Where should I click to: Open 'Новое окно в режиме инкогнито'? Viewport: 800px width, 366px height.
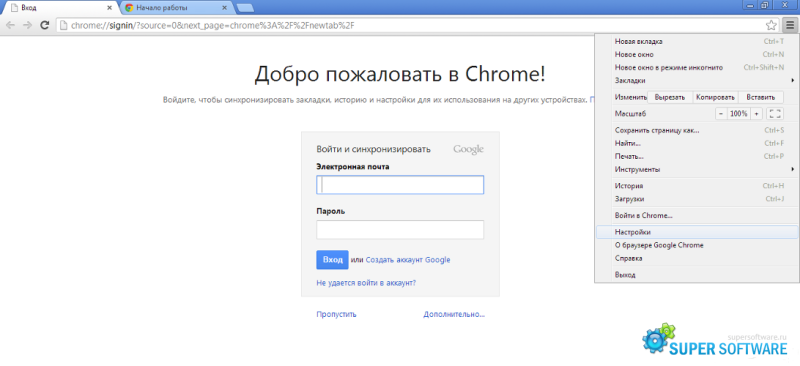[x=697, y=67]
